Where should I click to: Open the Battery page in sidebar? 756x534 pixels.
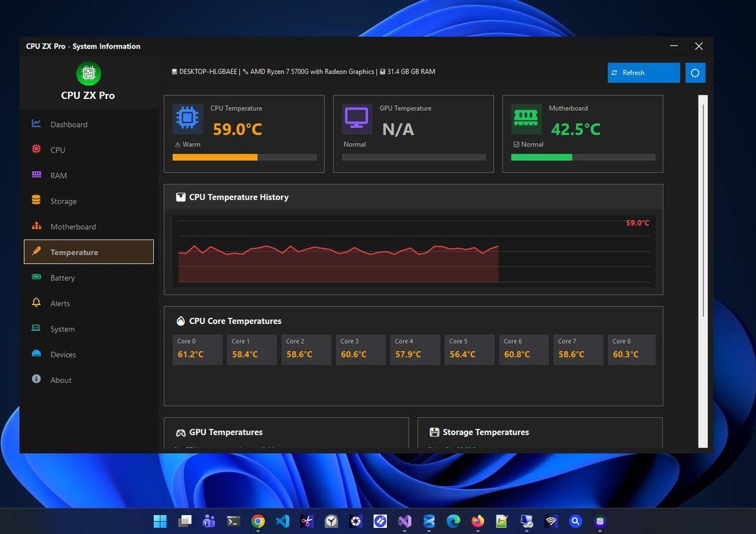point(89,277)
